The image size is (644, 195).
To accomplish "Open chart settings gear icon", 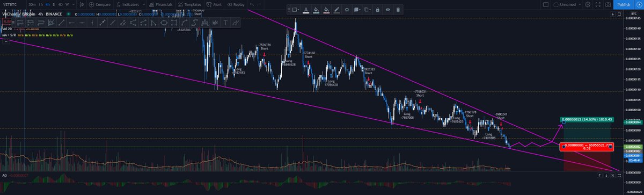I will [x=588, y=4].
